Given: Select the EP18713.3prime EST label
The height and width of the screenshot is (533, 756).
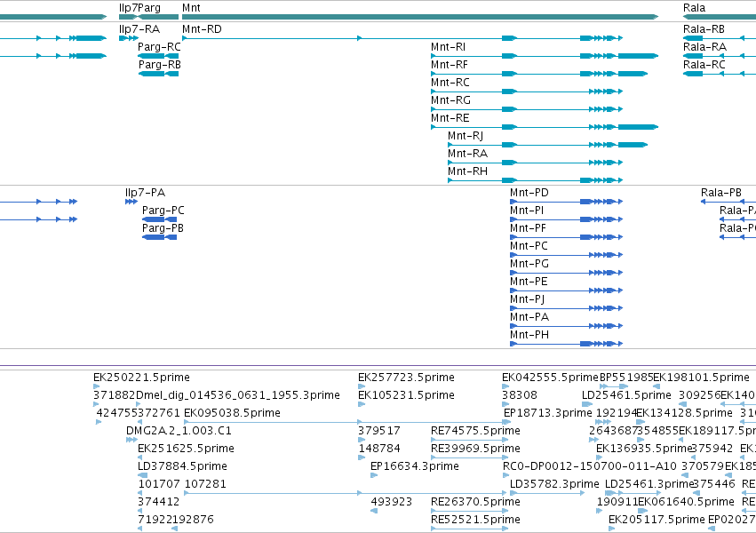Looking at the screenshot, I should 548,413.
